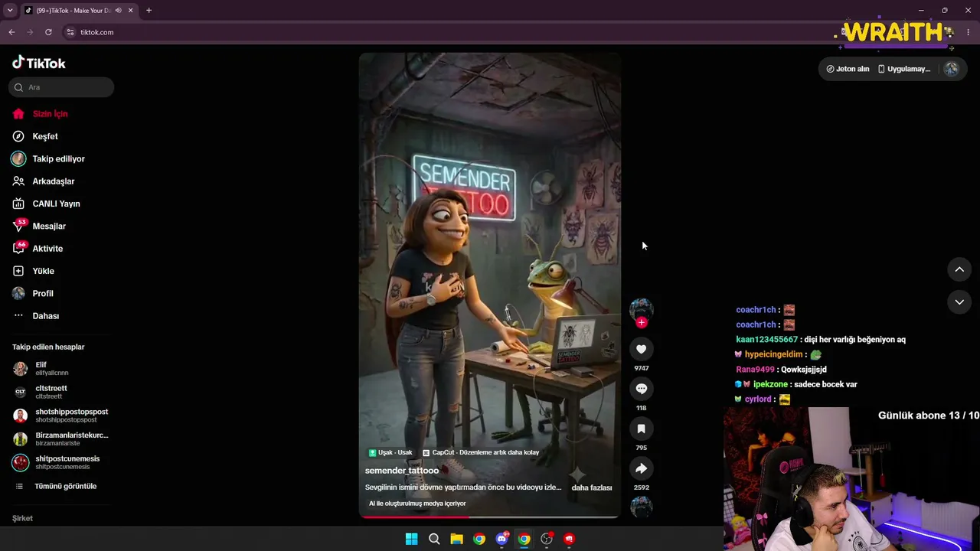Click the AI ile oluşturulmuş medya içeriyor label
Screen dimensions: 980x551
(x=417, y=504)
